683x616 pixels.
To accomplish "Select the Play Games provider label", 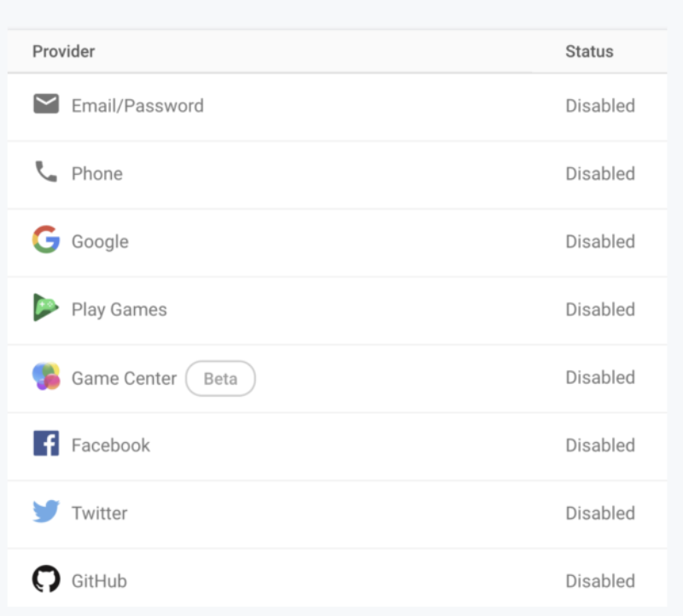I will tap(120, 310).
